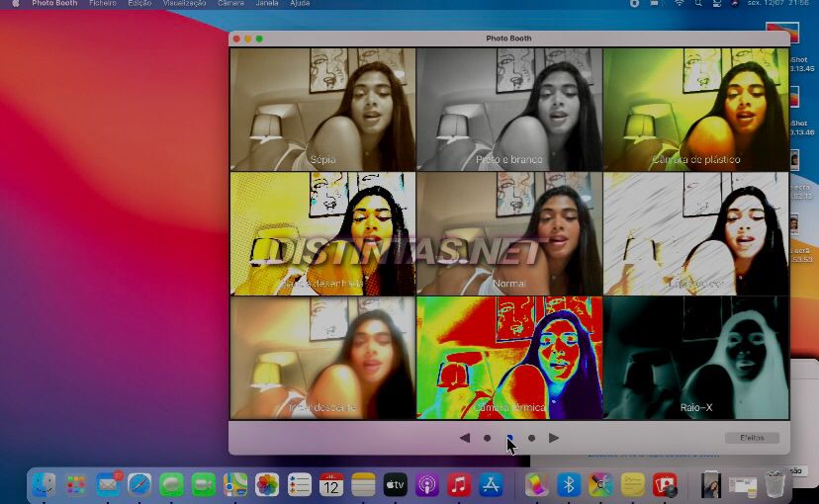
Task: Open FaceTime in the Dock
Action: pyautogui.click(x=203, y=484)
